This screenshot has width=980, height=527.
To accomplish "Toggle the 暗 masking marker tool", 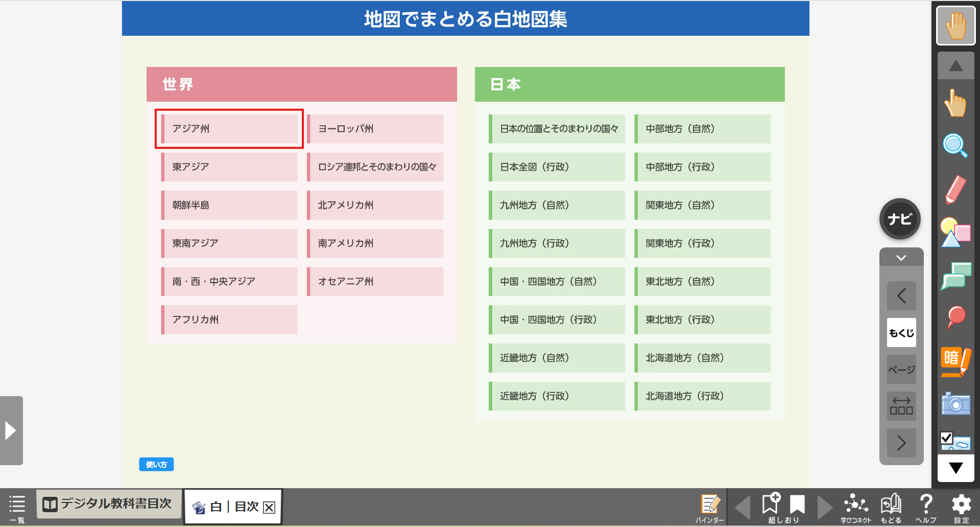I will point(955,361).
